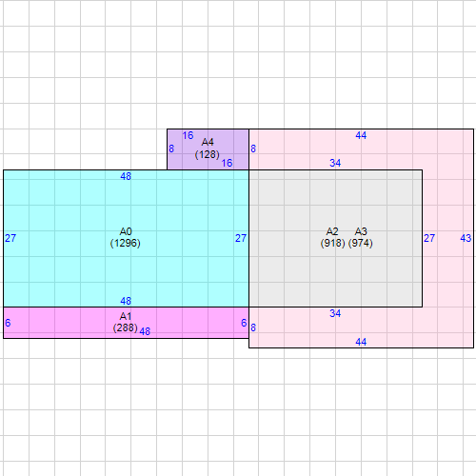Click the A3 (974) area label
The image size is (476, 476).
[361, 237]
